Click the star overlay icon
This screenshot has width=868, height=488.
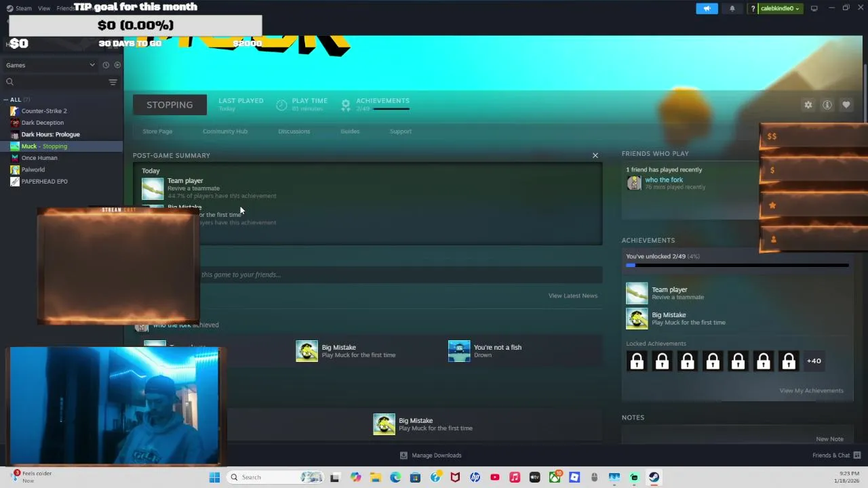pos(772,205)
